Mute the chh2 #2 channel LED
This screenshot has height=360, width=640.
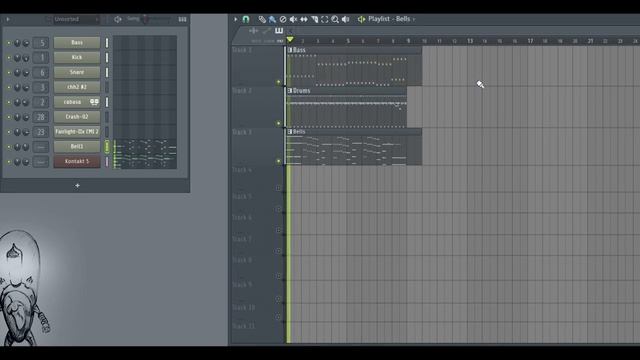pyautogui.click(x=9, y=87)
